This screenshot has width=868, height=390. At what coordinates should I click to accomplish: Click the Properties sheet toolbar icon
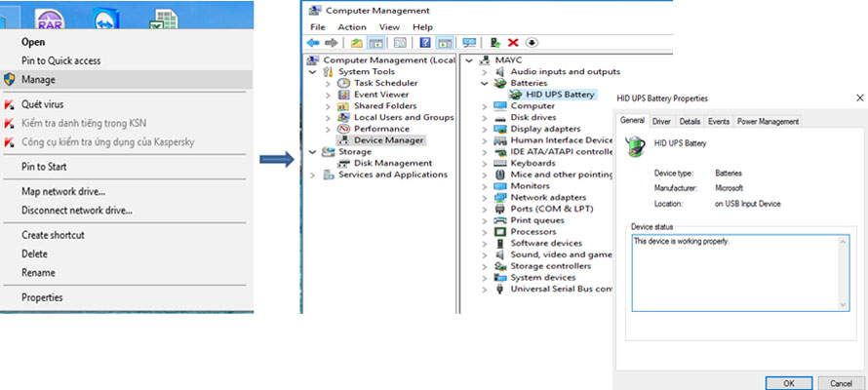(400, 43)
